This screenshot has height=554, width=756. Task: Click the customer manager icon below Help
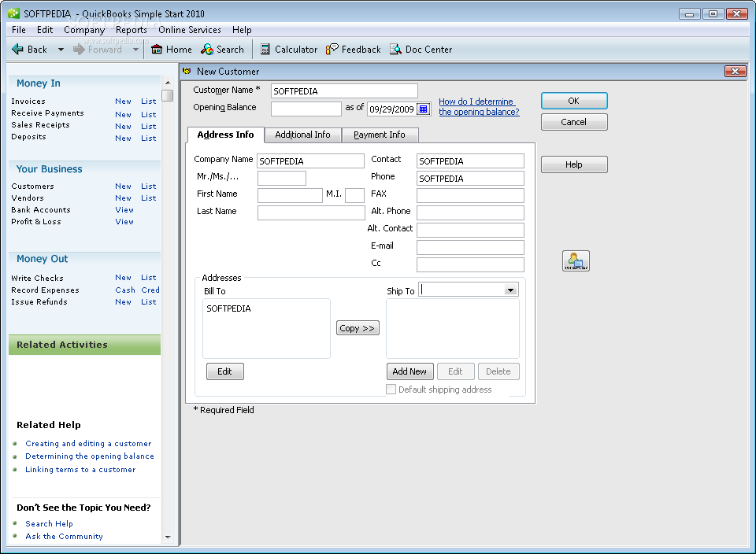pos(576,260)
